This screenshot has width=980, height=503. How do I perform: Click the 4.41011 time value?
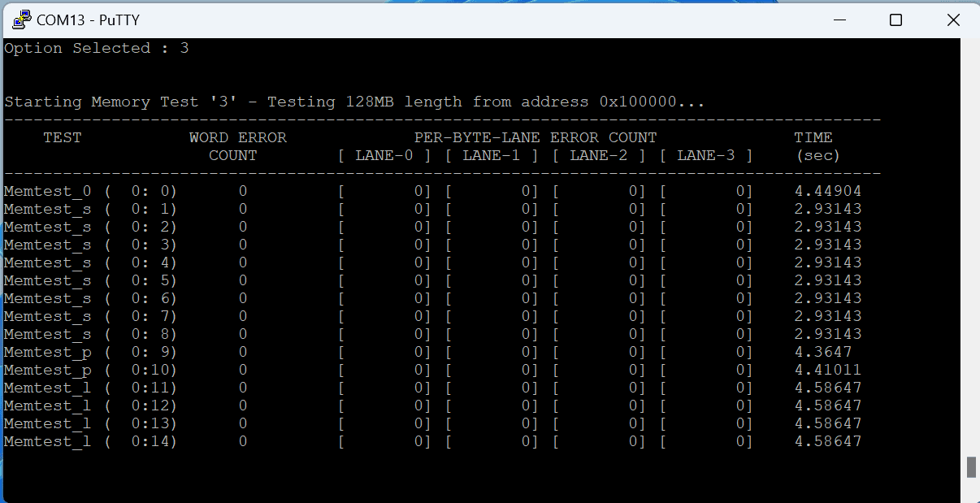click(827, 370)
